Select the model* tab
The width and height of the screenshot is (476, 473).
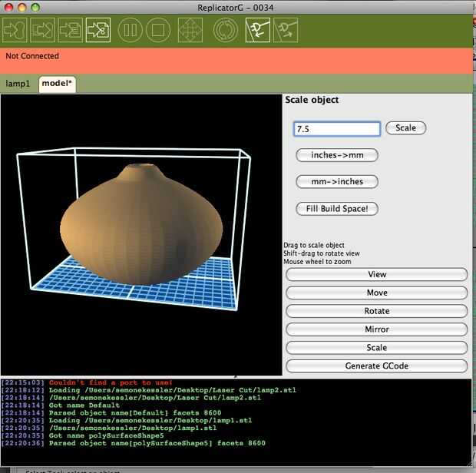pyautogui.click(x=57, y=84)
